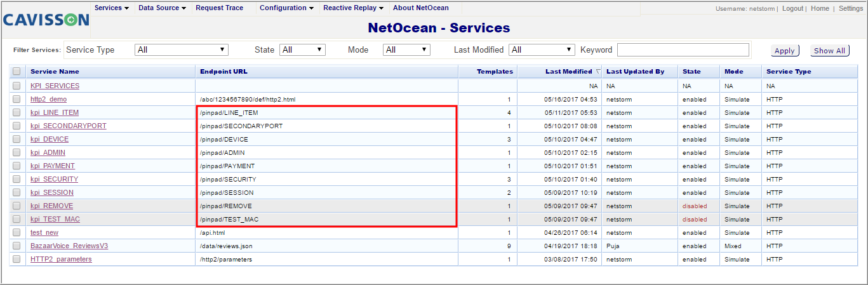Expand the Data Source menu
Viewport: 868px width, 285px height.
(x=163, y=8)
